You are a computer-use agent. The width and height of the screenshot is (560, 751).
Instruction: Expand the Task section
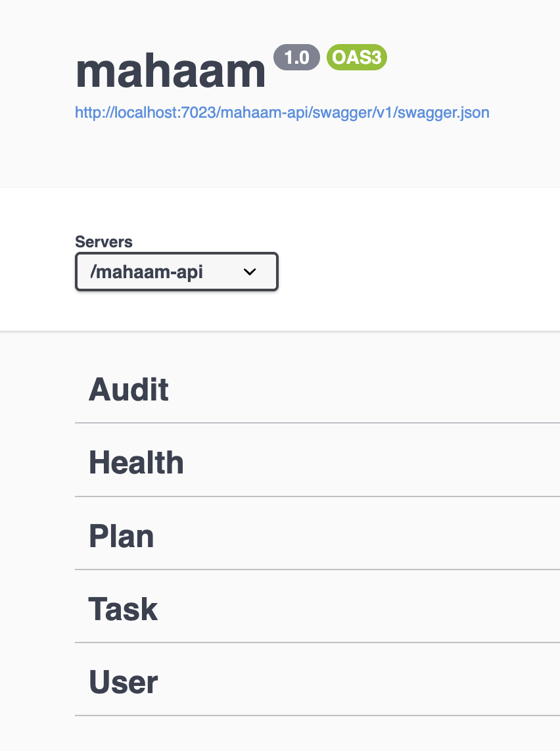coord(124,609)
